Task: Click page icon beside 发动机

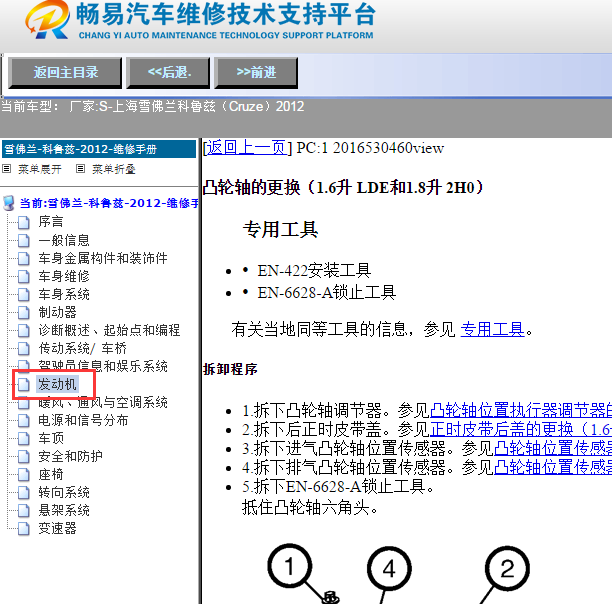Action: [x=24, y=385]
